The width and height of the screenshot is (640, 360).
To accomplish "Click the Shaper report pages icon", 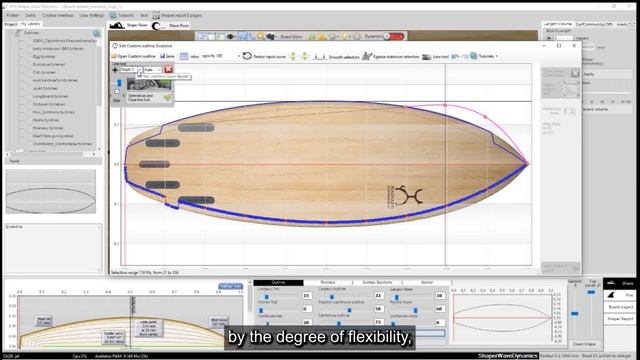I will pos(156,15).
